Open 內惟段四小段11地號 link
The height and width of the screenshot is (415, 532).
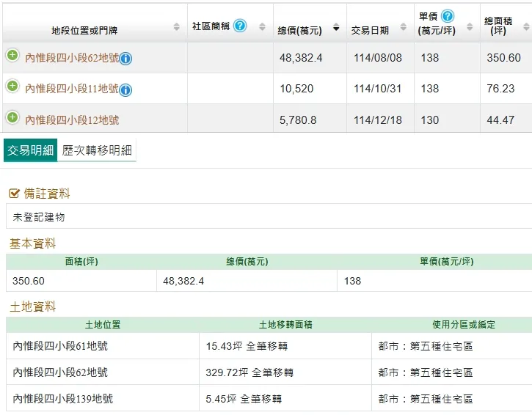72,89
